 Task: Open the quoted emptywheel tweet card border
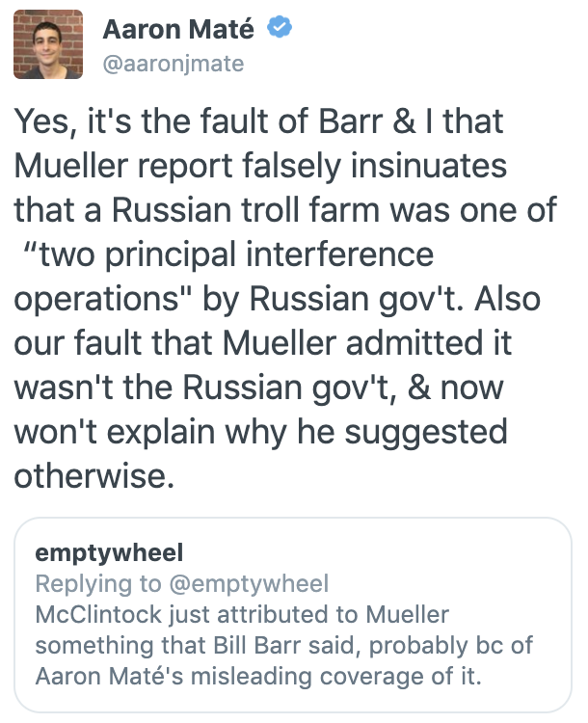(293, 615)
